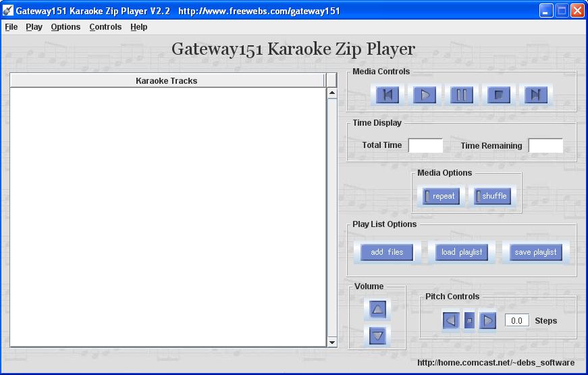Minimize the Karaoke Zip Player window

[546, 11]
